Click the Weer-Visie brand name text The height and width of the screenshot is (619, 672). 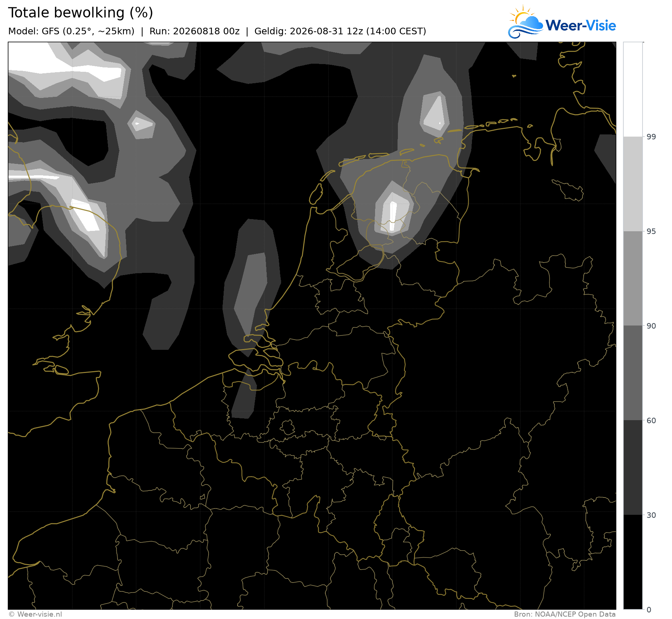581,25
